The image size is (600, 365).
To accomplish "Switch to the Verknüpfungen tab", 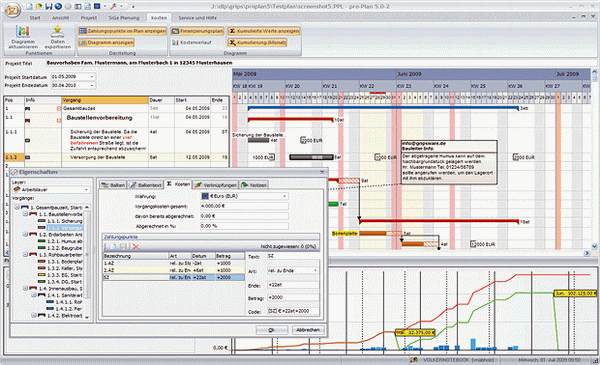I will (x=216, y=185).
